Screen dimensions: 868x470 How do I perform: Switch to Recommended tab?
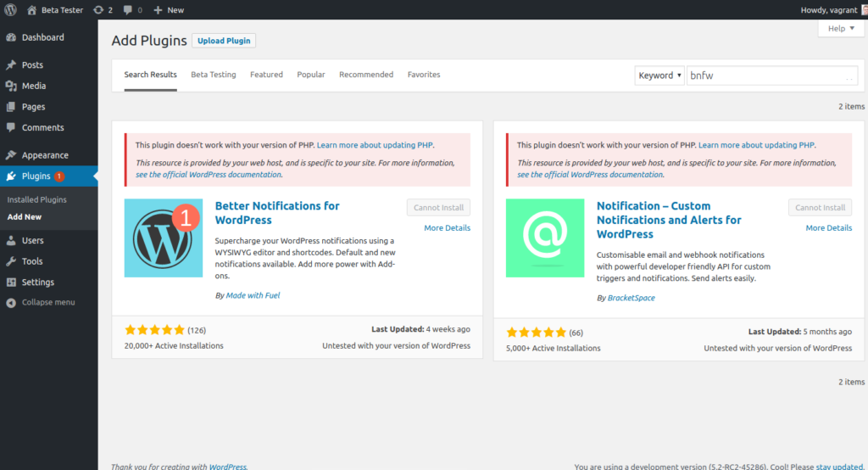(x=366, y=75)
